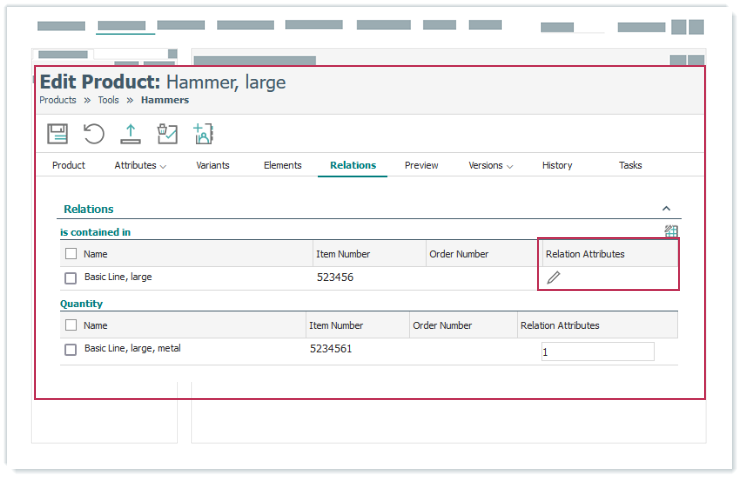
Task: Open the Attributes tab dropdown
Action: (140, 166)
